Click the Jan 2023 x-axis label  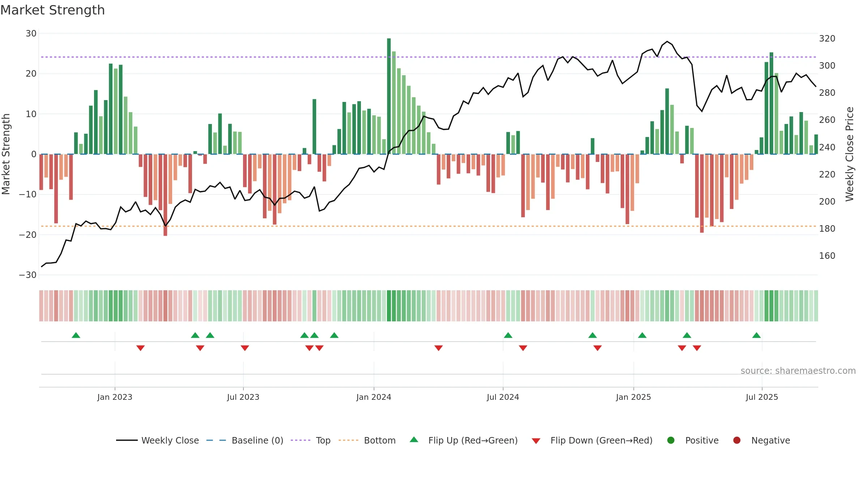(115, 397)
